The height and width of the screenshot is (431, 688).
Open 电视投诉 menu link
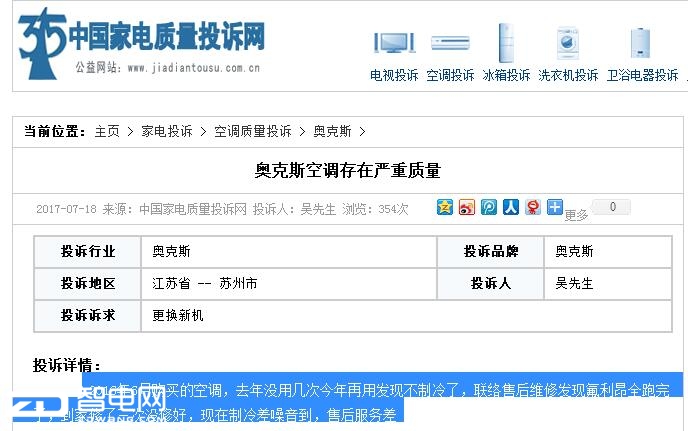point(394,75)
